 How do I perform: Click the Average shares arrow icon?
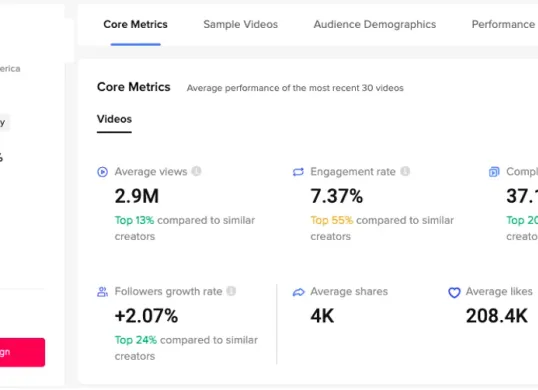click(299, 292)
